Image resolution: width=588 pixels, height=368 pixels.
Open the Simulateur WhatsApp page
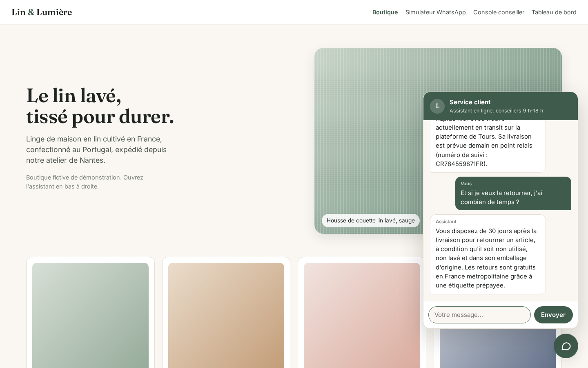436,12
